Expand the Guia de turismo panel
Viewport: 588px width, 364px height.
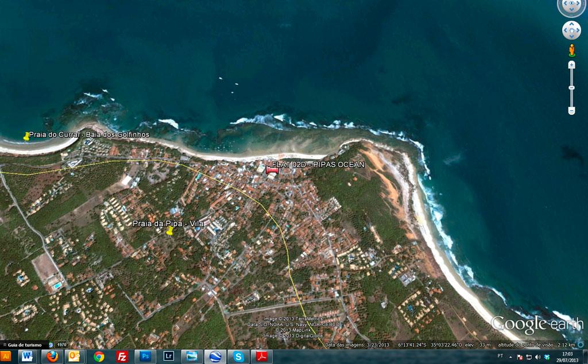(x=22, y=345)
